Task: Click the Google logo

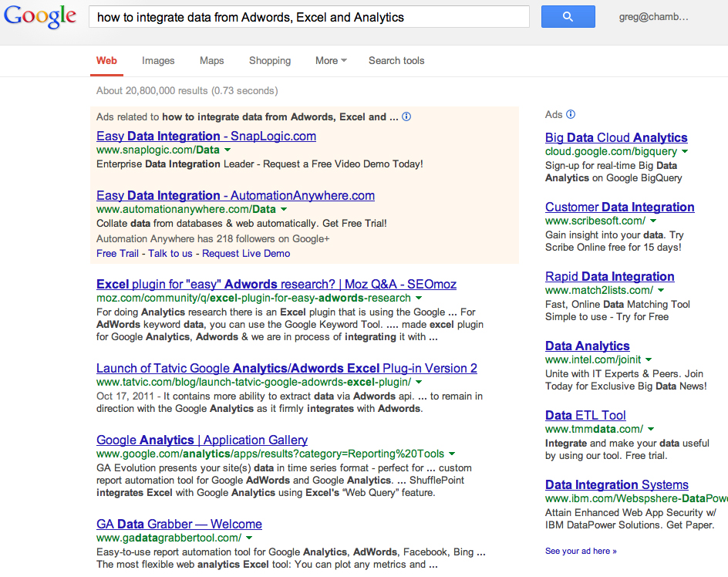Action: click(40, 17)
